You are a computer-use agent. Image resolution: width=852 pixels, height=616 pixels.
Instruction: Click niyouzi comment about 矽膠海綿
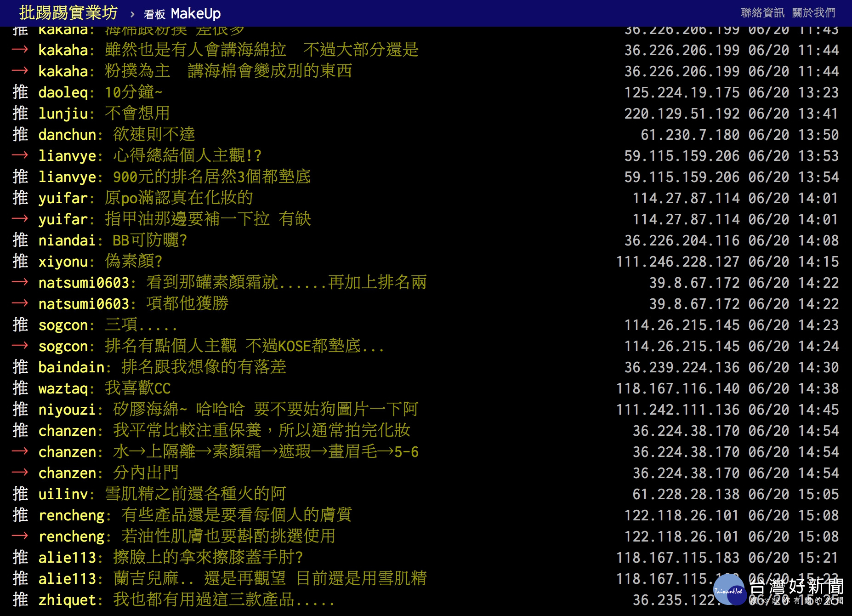(266, 410)
